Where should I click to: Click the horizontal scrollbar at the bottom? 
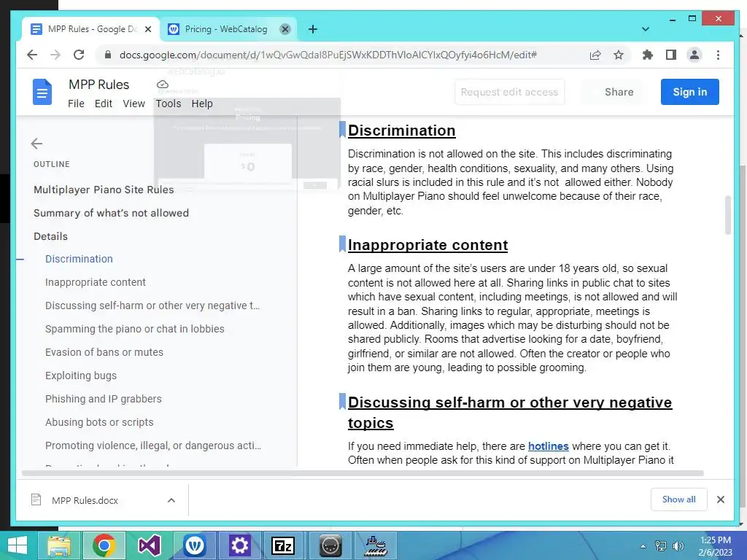tap(363, 473)
